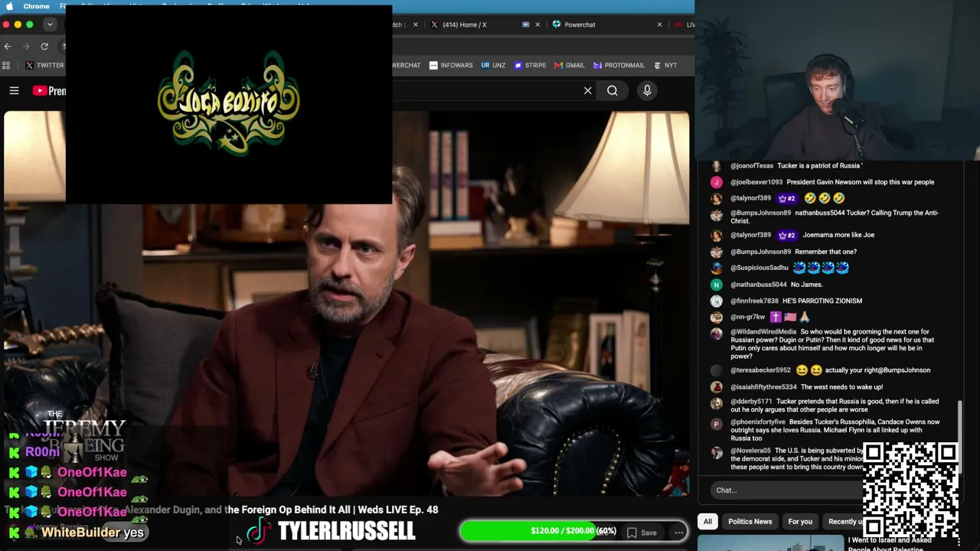This screenshot has width=980, height=551.
Task: Open @phoenixfortyfive chat avatar
Action: coord(716,423)
